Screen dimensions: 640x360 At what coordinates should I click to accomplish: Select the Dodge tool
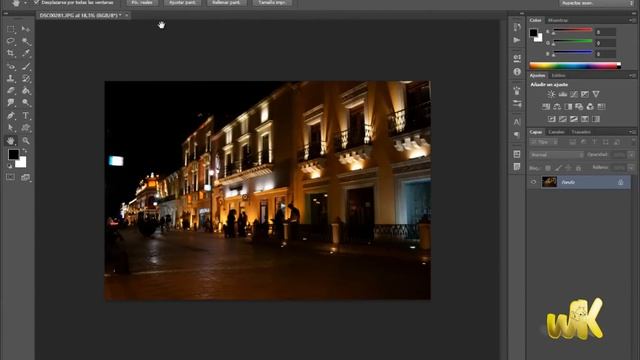pos(26,102)
